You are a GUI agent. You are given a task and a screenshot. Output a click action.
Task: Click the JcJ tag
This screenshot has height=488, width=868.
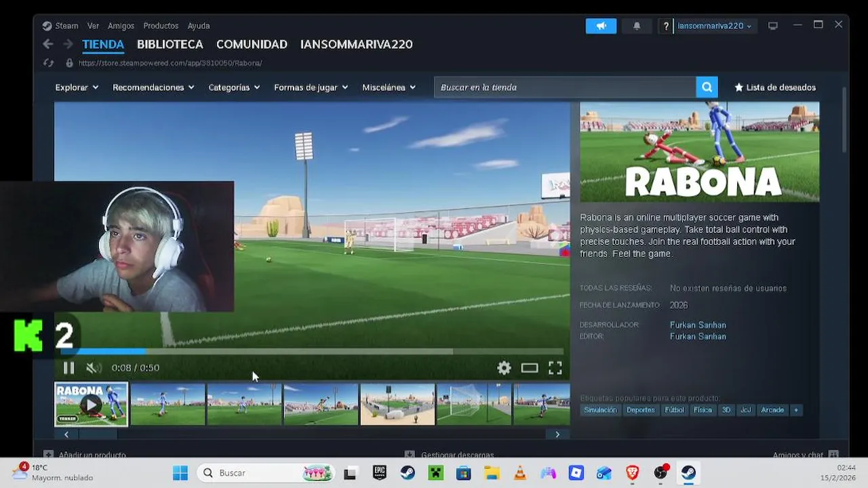click(x=746, y=410)
